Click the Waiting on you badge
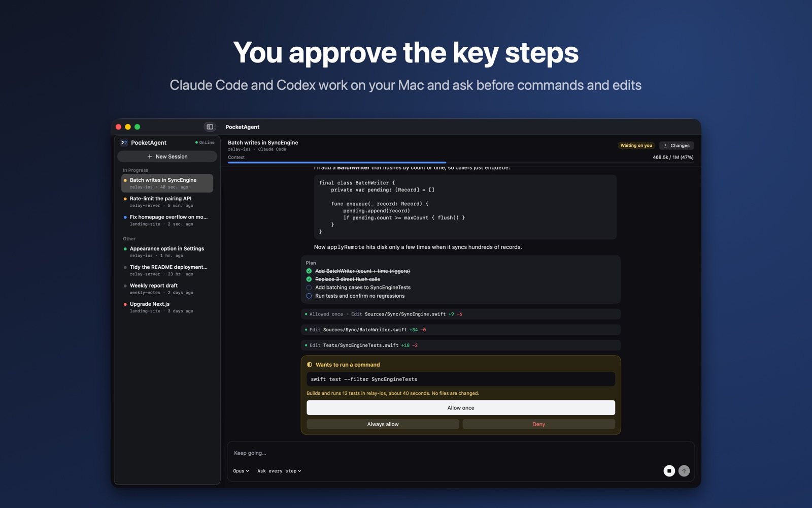The width and height of the screenshot is (812, 508). click(636, 146)
